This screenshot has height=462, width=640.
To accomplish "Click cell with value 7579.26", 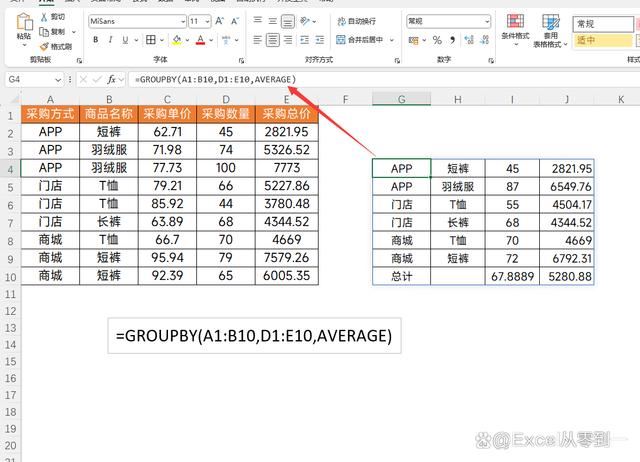I will click(x=287, y=258).
